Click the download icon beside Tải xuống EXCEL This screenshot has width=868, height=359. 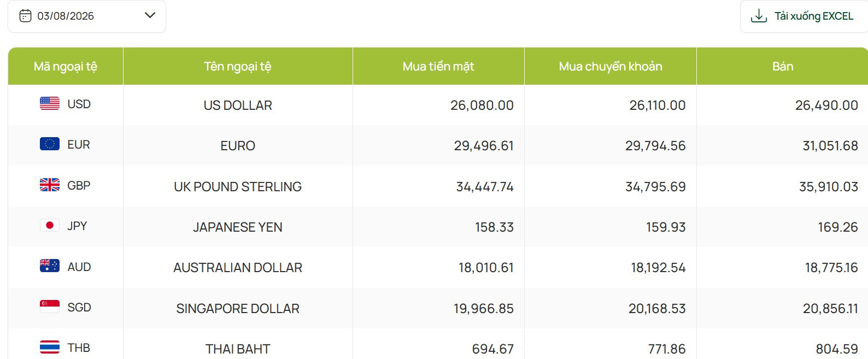(x=759, y=16)
